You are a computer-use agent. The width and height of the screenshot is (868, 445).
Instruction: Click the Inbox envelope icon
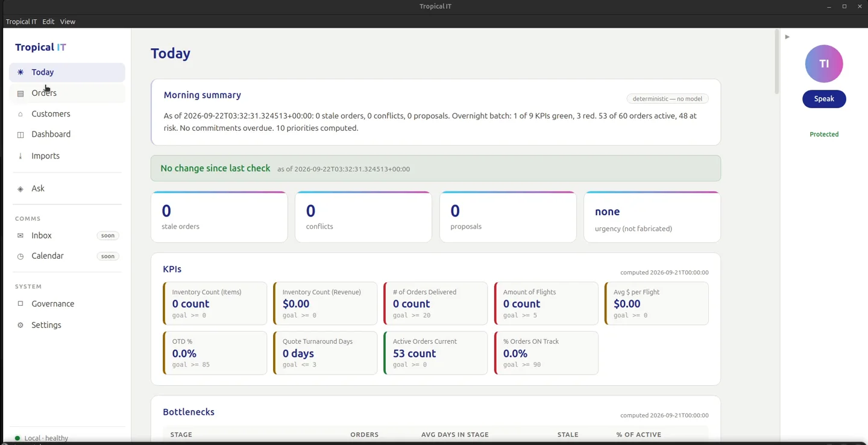tap(20, 236)
